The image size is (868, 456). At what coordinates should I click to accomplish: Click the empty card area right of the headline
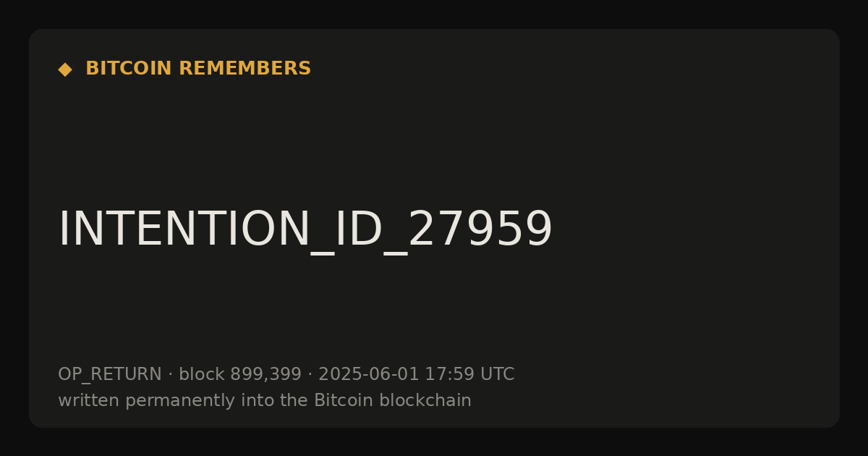click(694, 229)
